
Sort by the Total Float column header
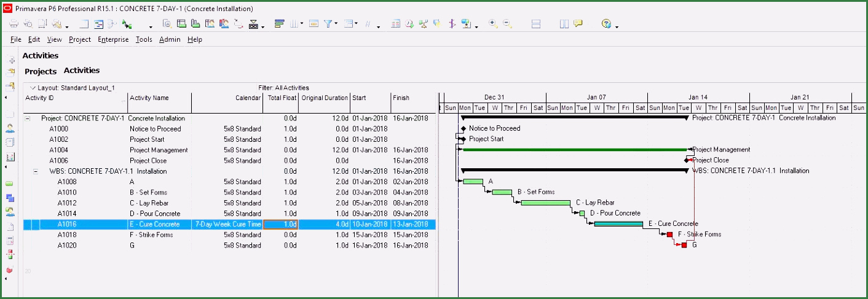coord(283,98)
